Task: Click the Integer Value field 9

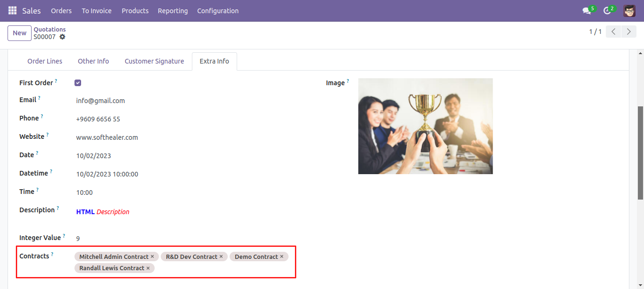Action: tap(78, 239)
